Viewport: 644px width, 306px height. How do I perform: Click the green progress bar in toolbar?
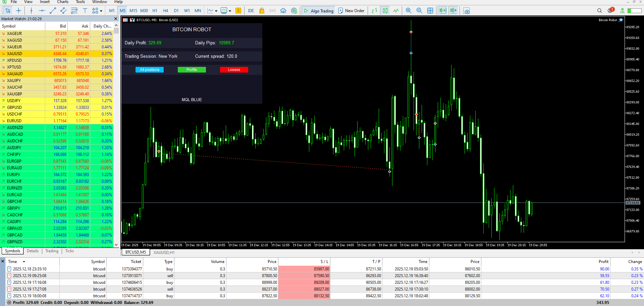point(634,11)
